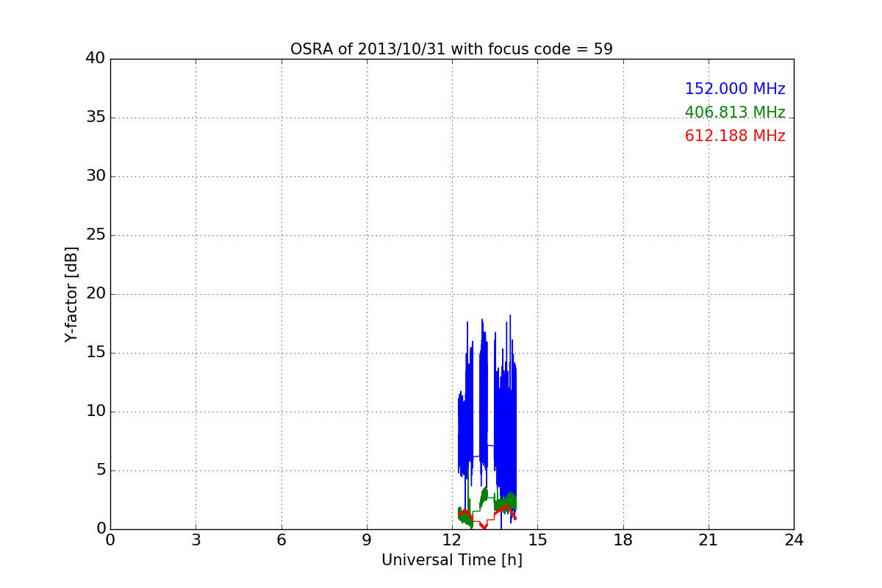Click y-axis tick label 20

[96, 294]
